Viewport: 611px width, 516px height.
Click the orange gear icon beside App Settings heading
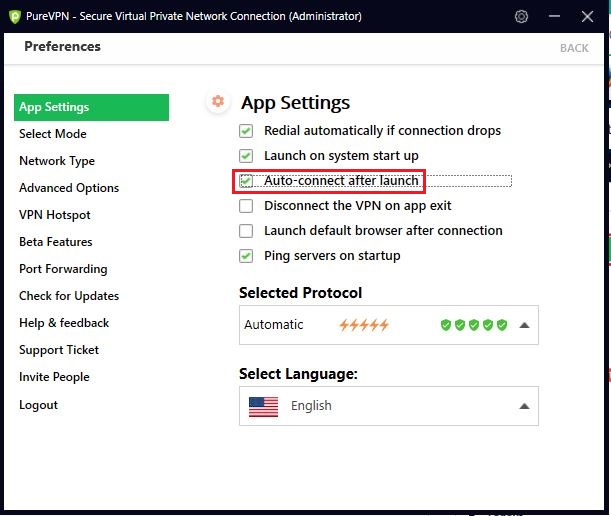[x=218, y=101]
